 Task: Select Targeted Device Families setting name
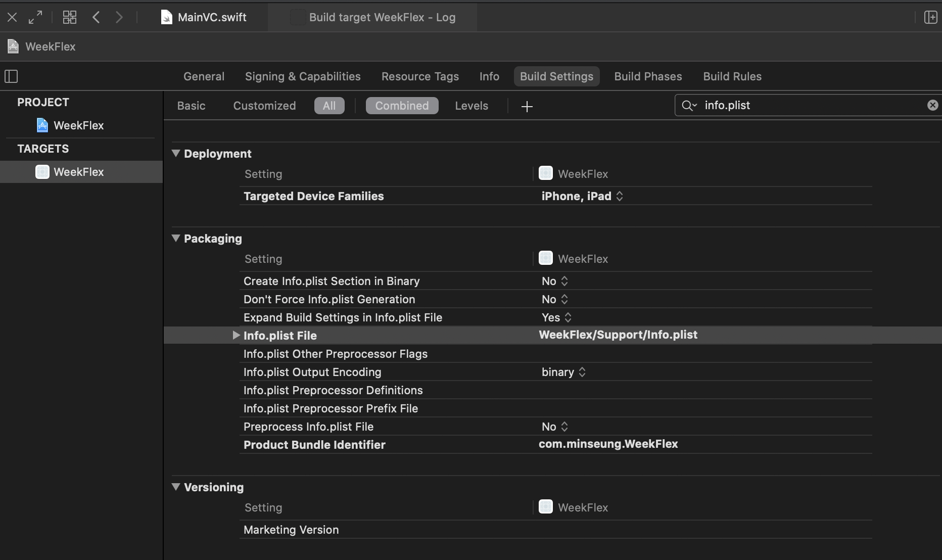pyautogui.click(x=314, y=196)
